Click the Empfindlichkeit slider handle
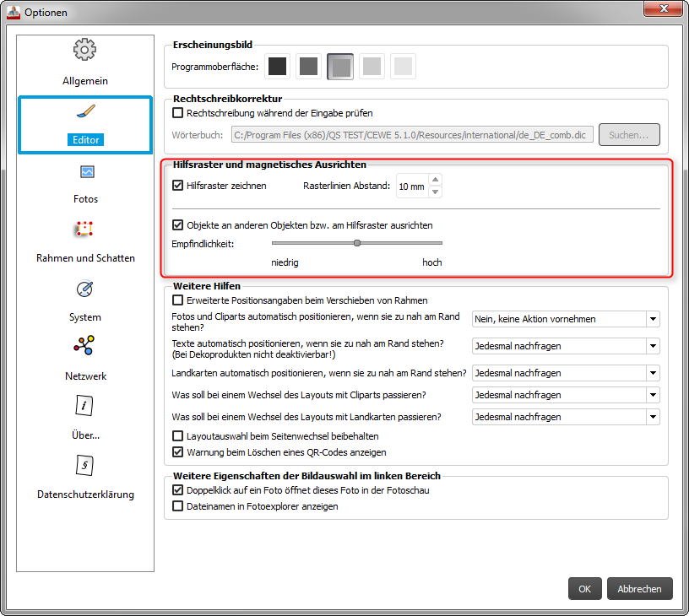 pos(357,243)
